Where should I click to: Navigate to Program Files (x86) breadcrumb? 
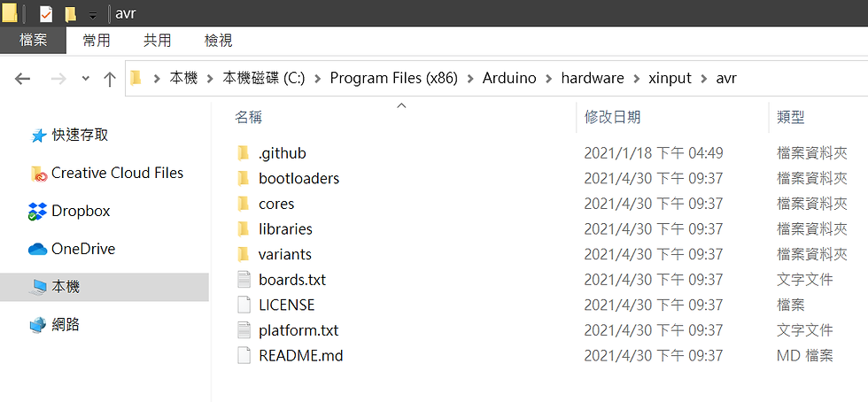click(393, 78)
